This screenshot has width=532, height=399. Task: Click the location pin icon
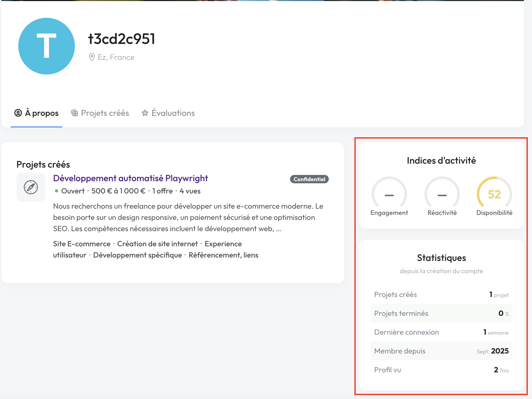(x=92, y=57)
